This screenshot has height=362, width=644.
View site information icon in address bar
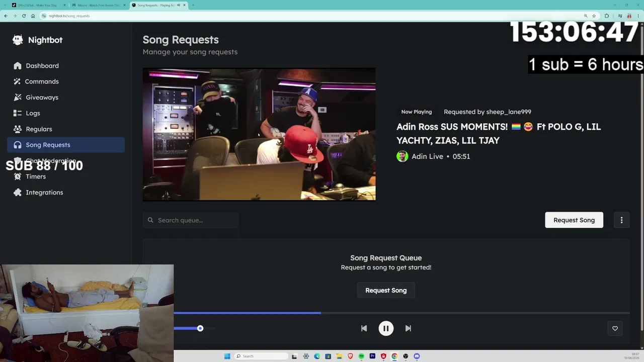[x=44, y=16]
